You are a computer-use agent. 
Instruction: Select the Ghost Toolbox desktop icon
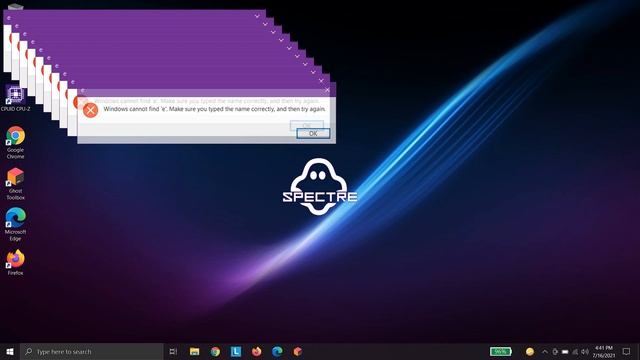pos(15,184)
